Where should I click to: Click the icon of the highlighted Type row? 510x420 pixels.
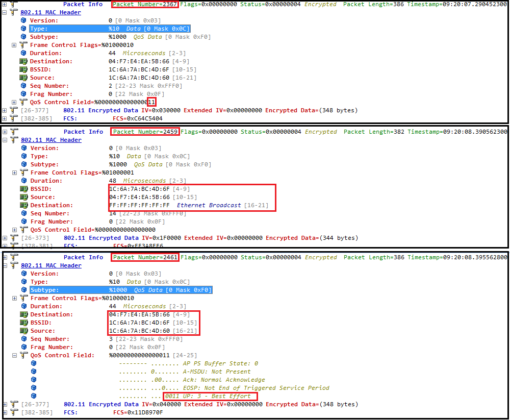[x=23, y=29]
